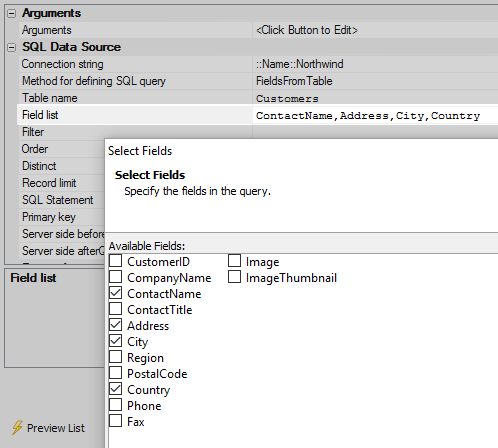Check the CustomerID field checkbox
Image resolution: width=498 pixels, height=448 pixels.
click(116, 261)
